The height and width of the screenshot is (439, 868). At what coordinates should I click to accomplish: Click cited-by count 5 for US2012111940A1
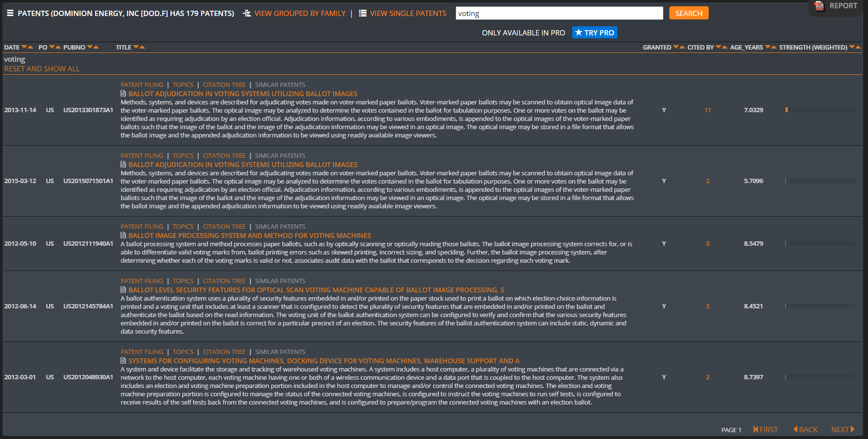[707, 243]
